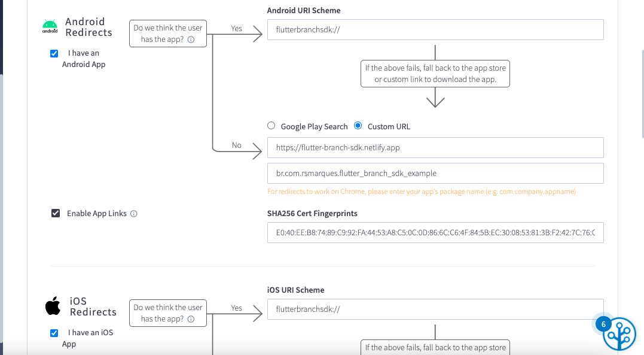
Task: Click the Apple logo beside iOS Redirects
Action: (x=52, y=306)
